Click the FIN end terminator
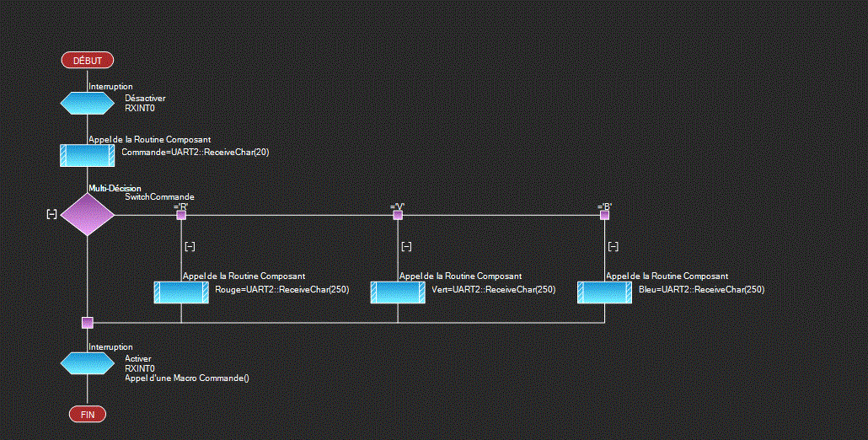The width and height of the screenshot is (868, 440). point(87,414)
